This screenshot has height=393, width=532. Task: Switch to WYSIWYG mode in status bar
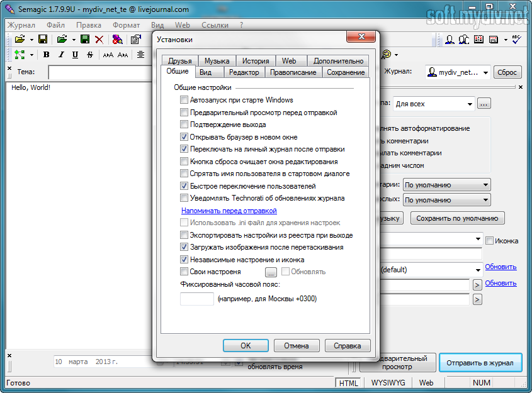click(388, 382)
